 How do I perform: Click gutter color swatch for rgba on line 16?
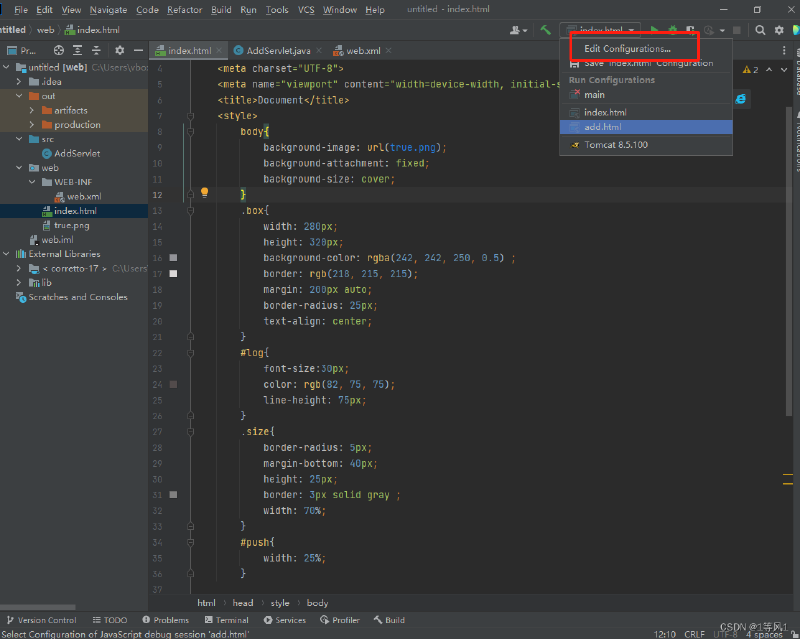[x=173, y=258]
